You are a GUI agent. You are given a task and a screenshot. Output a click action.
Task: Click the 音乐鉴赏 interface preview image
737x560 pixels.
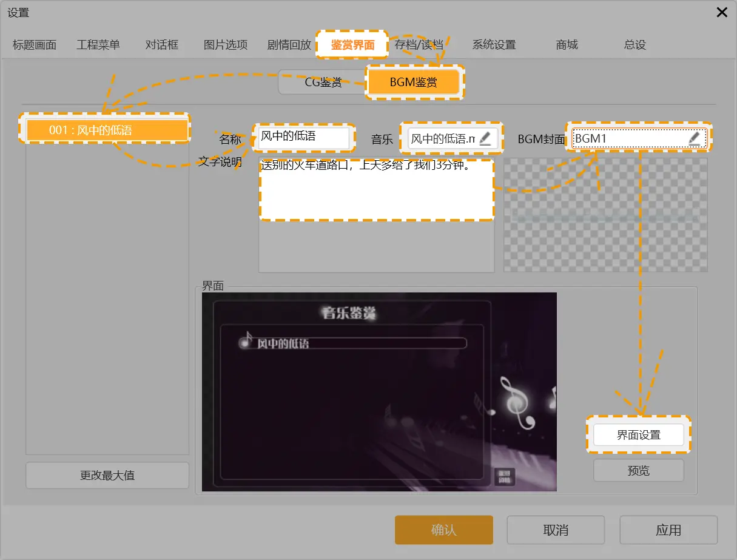click(379, 391)
